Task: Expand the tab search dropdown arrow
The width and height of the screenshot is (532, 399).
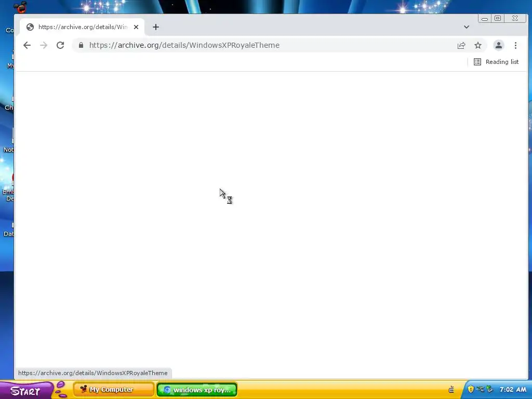Action: [467, 27]
